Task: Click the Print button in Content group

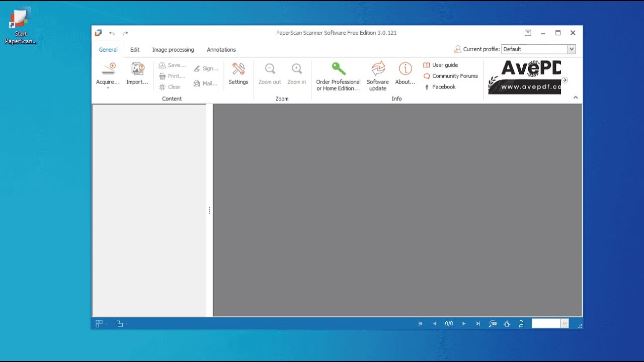Action: [172, 76]
